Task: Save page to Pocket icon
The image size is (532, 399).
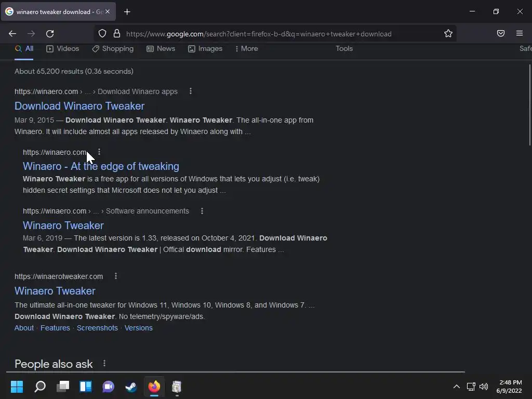Action: [x=500, y=33]
